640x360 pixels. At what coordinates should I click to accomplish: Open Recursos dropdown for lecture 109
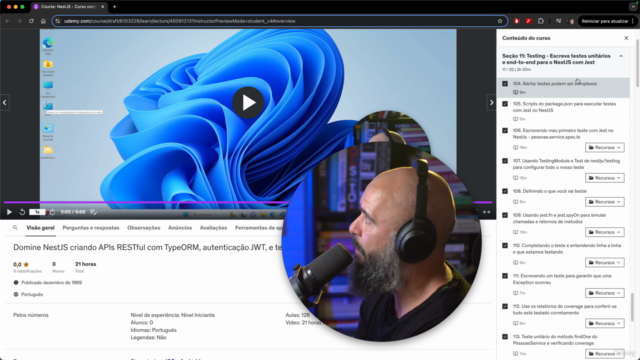pyautogui.click(x=604, y=232)
